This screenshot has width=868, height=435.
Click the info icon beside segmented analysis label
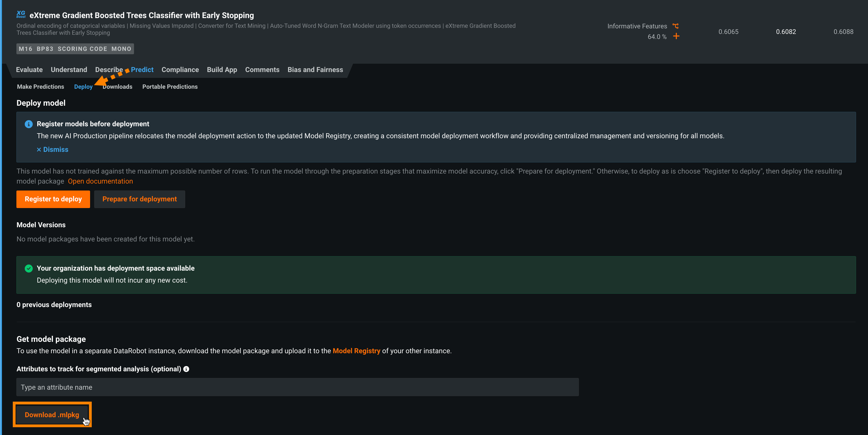click(x=186, y=369)
